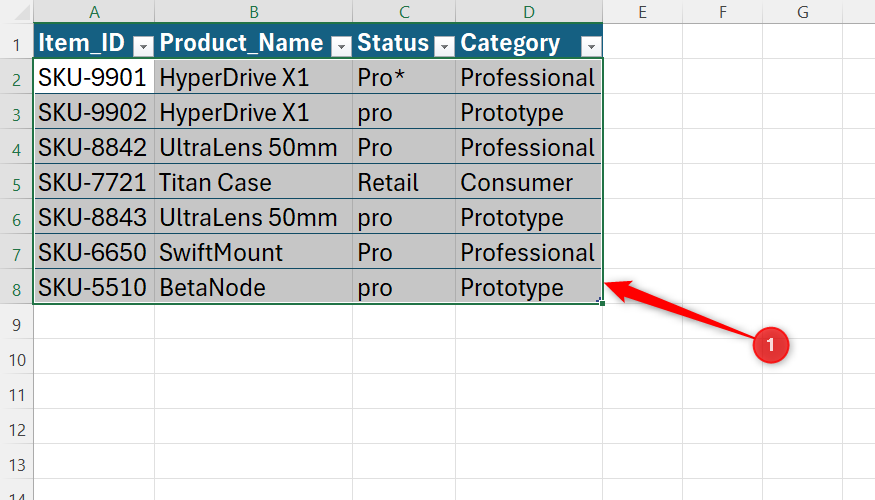Select column E header
875x500 pixels.
pos(642,12)
